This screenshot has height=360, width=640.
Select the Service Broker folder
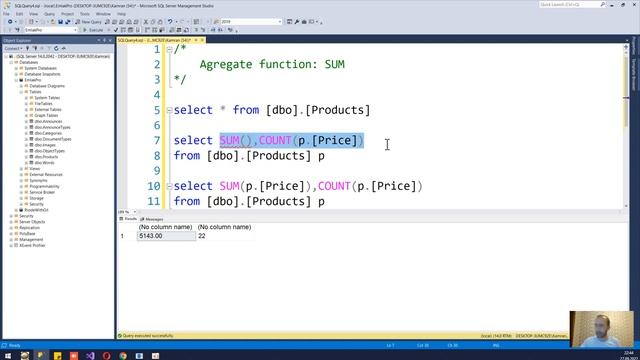point(42,192)
